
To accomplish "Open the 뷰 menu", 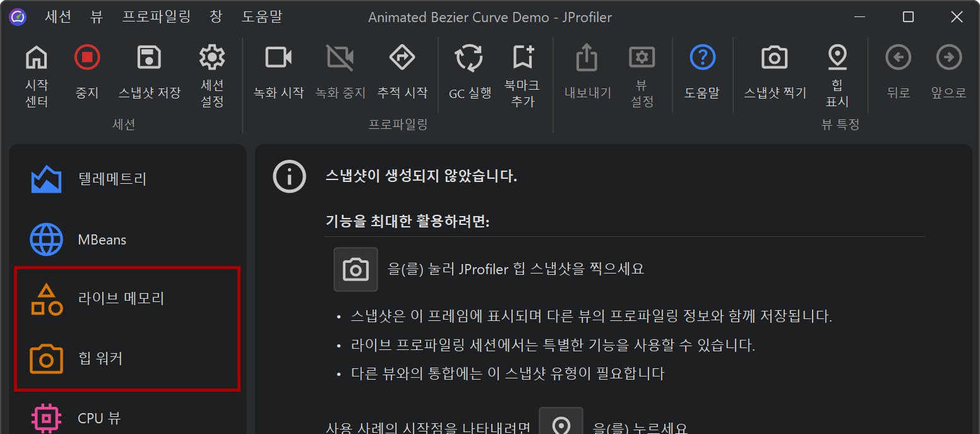I will click(97, 17).
